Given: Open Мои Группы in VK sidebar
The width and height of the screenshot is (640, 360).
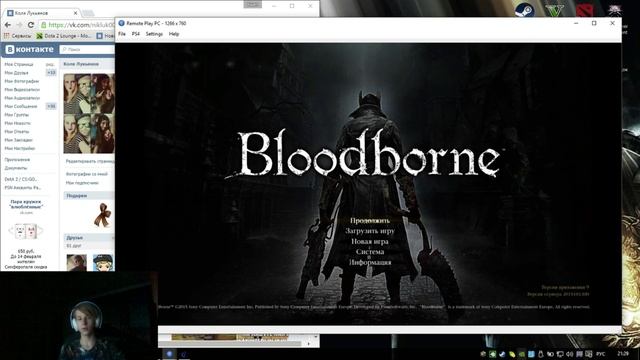Looking at the screenshot, I should tap(16, 115).
